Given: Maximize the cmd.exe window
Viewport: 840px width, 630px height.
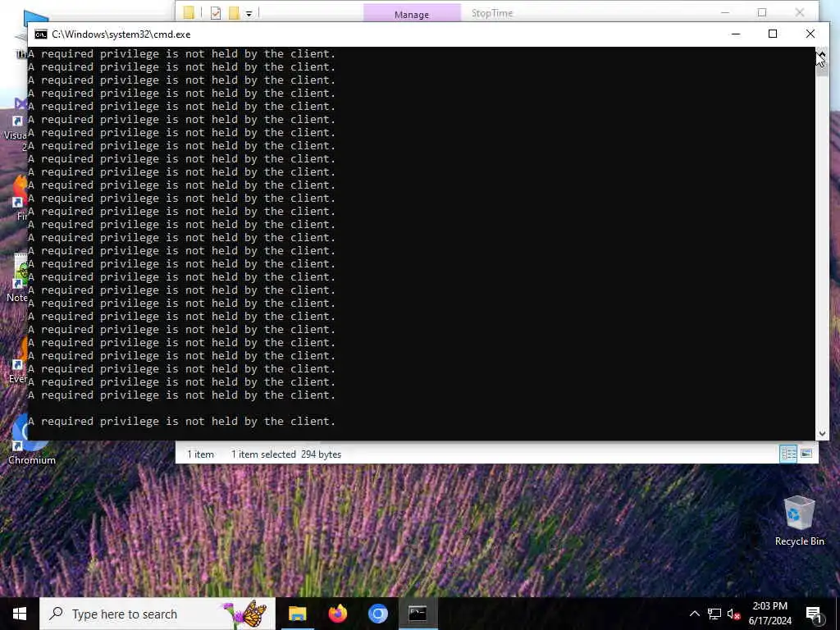Looking at the screenshot, I should click(x=773, y=34).
